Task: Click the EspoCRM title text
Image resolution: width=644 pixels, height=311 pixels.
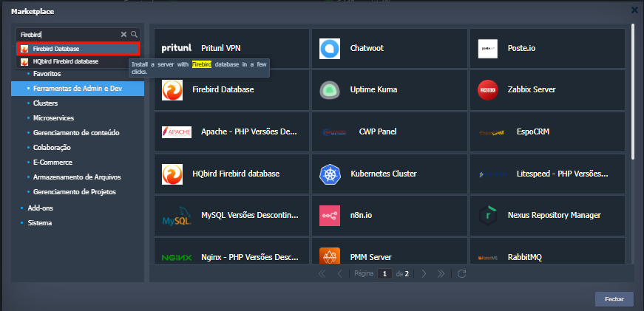Action: click(x=532, y=132)
